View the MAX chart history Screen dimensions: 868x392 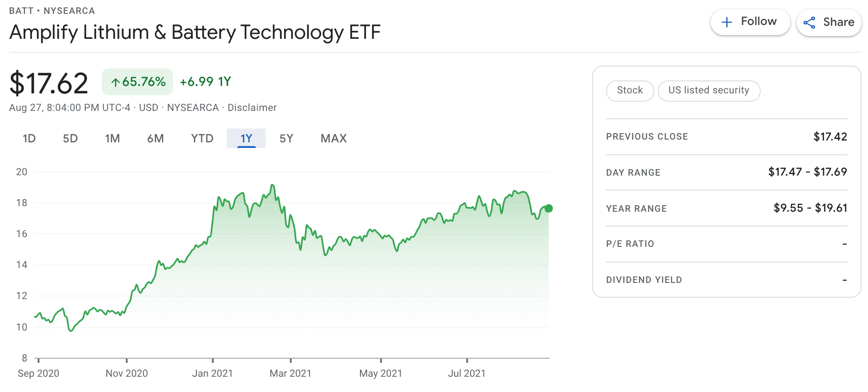(x=333, y=138)
